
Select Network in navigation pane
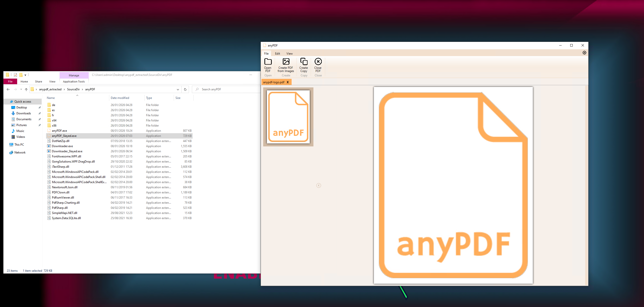click(20, 153)
